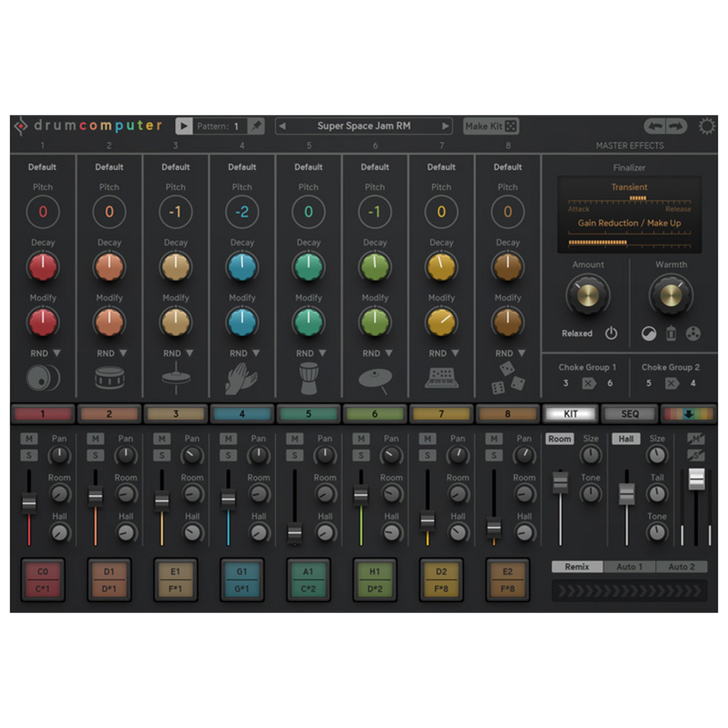Click the master volume fader
728x728 pixels.
pos(697,479)
